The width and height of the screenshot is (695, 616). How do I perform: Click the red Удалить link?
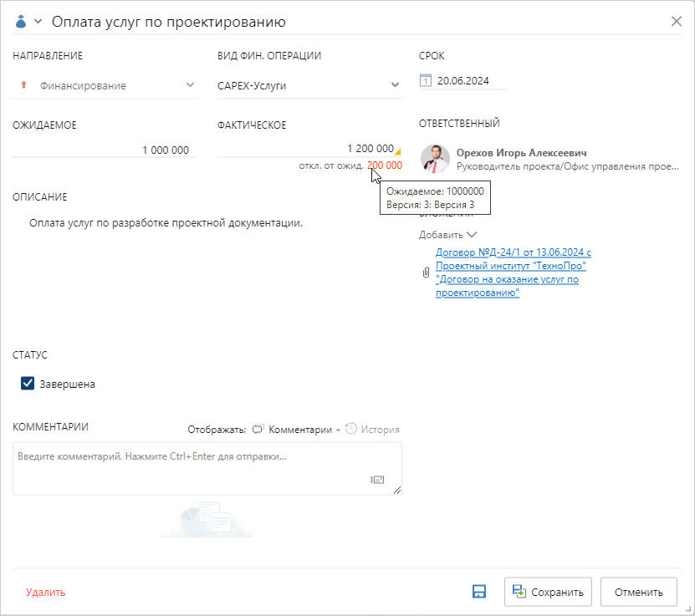[x=45, y=593]
